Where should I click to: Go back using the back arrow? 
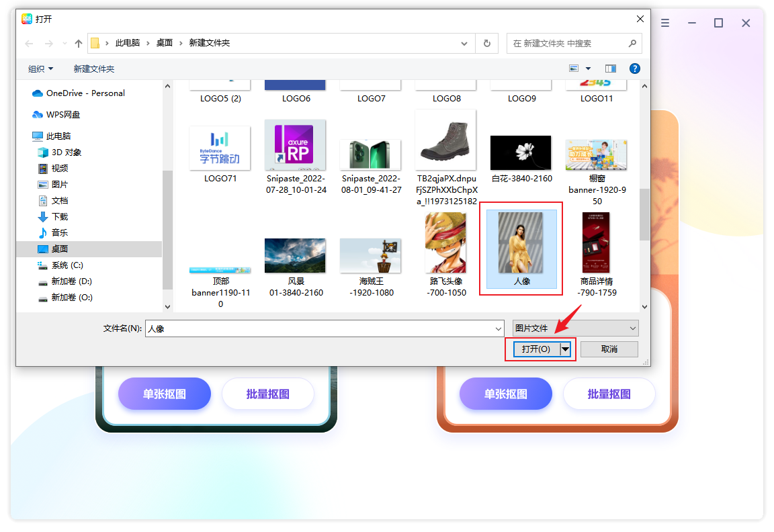click(29, 44)
